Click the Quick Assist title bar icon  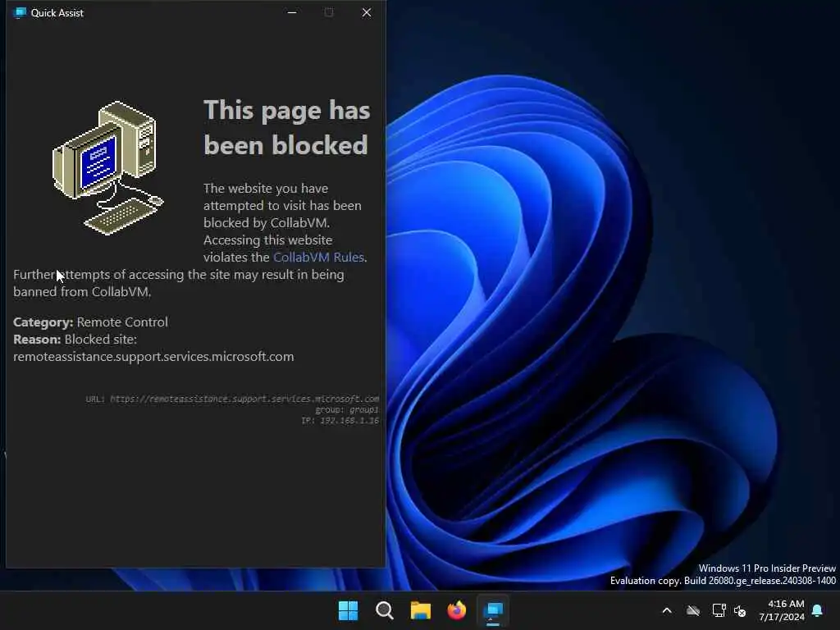pyautogui.click(x=20, y=12)
